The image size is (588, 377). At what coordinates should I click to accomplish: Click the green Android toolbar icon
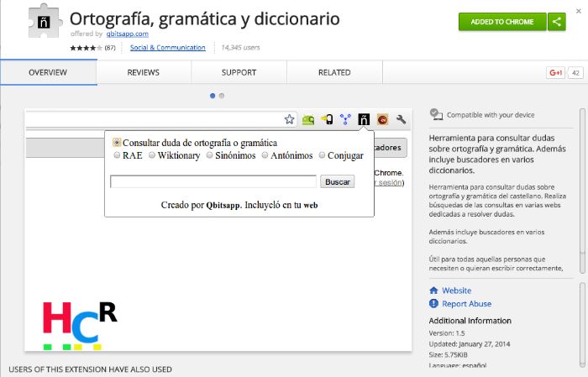(308, 119)
